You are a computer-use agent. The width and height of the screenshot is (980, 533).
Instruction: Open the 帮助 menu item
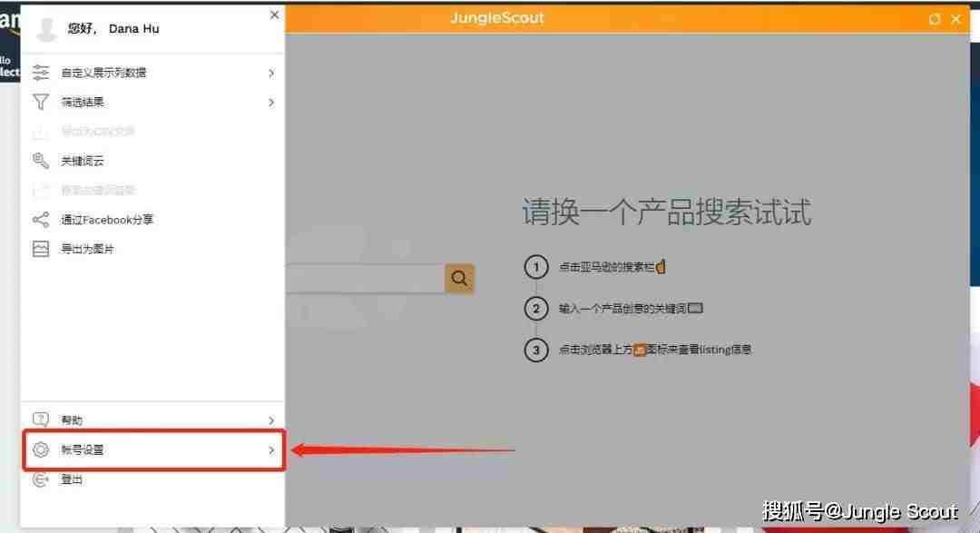tap(153, 419)
